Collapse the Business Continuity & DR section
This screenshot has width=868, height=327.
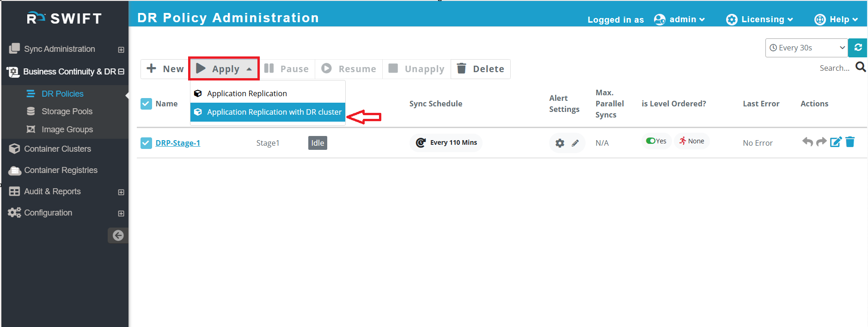pyautogui.click(x=121, y=72)
